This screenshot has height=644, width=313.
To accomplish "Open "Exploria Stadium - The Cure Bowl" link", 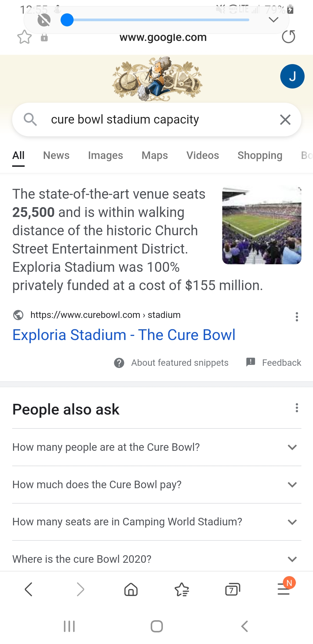I will pos(124,335).
